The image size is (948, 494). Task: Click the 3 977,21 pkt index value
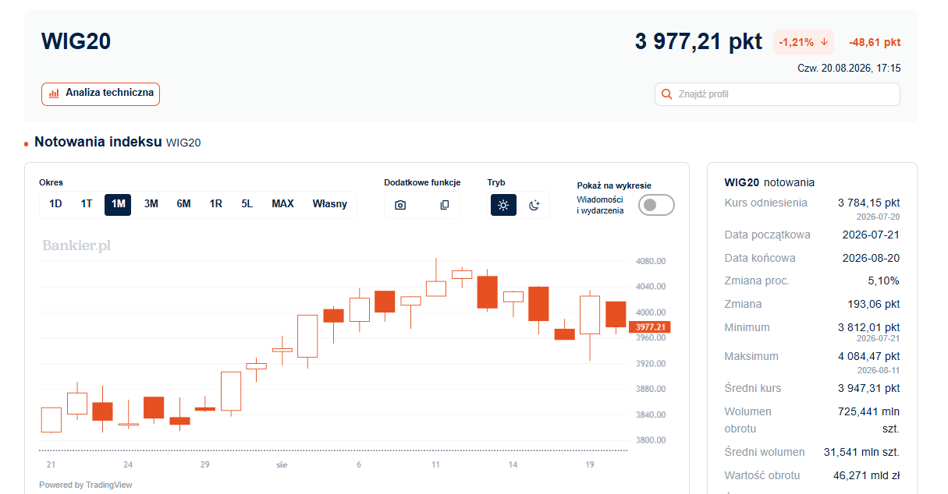698,42
